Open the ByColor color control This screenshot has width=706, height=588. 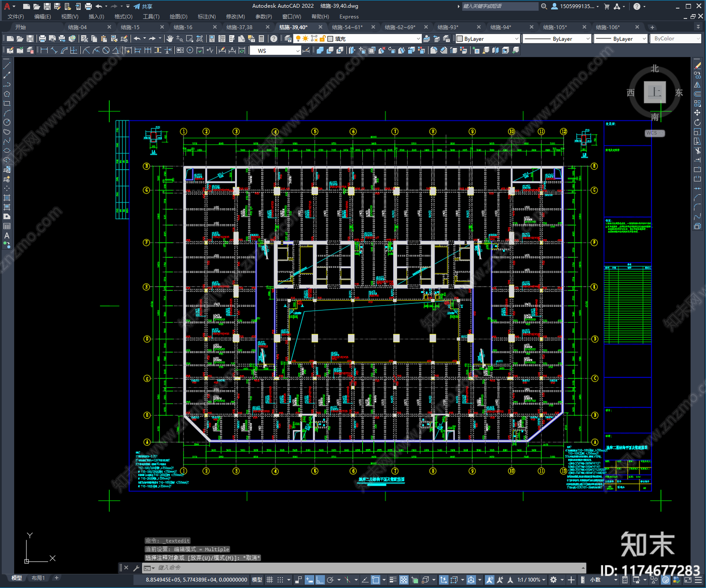tap(676, 39)
